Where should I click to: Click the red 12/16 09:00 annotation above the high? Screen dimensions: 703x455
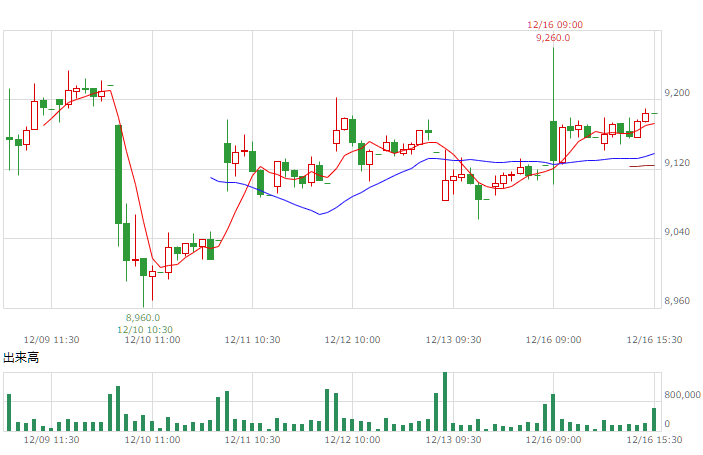(x=555, y=25)
